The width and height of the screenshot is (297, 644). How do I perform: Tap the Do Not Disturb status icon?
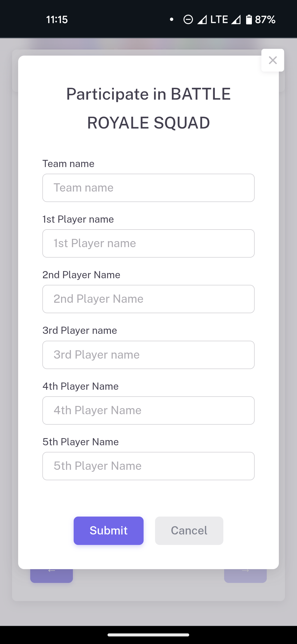point(188,20)
